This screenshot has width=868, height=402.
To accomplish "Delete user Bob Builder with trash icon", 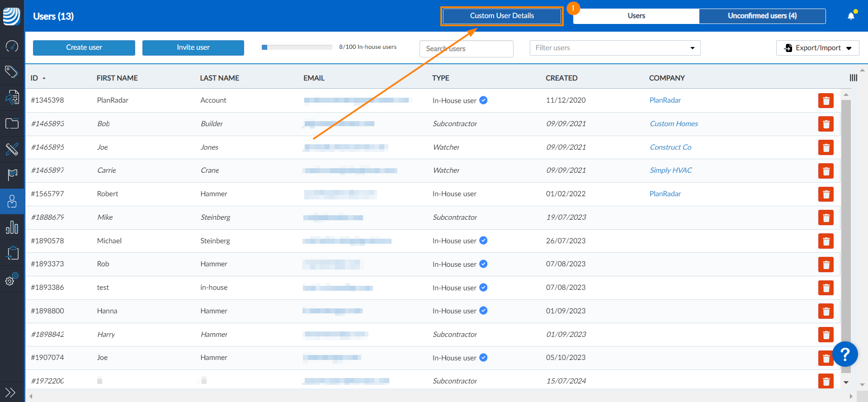I will coord(826,124).
